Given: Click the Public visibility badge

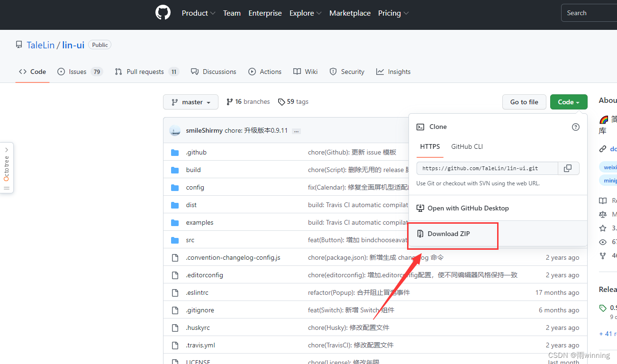Looking at the screenshot, I should point(100,45).
